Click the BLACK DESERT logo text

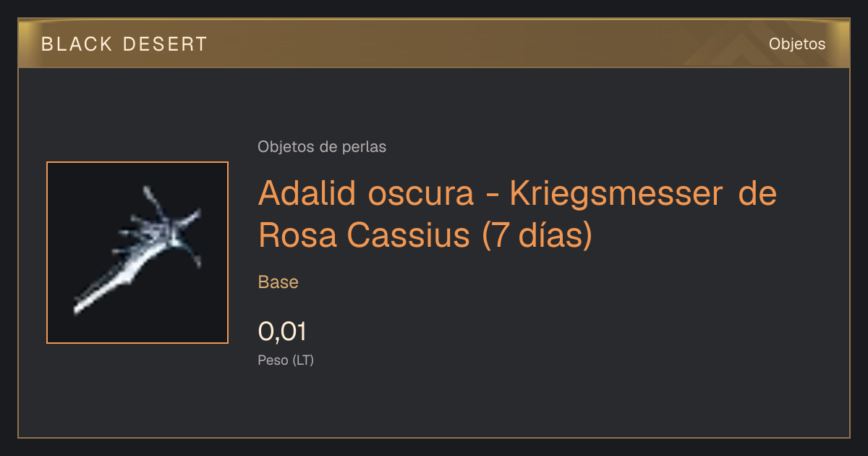pos(124,44)
